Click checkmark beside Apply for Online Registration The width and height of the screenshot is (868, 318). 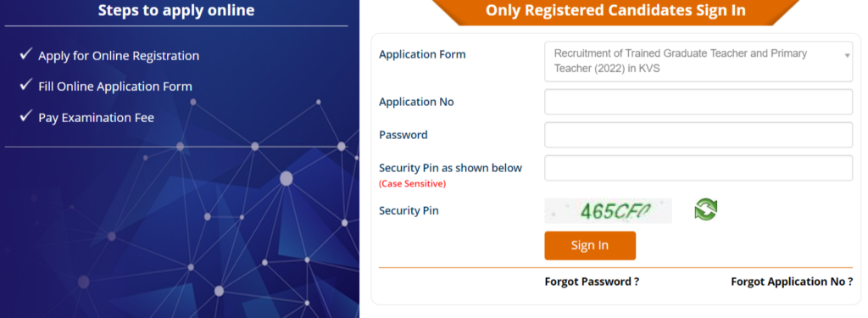point(26,54)
